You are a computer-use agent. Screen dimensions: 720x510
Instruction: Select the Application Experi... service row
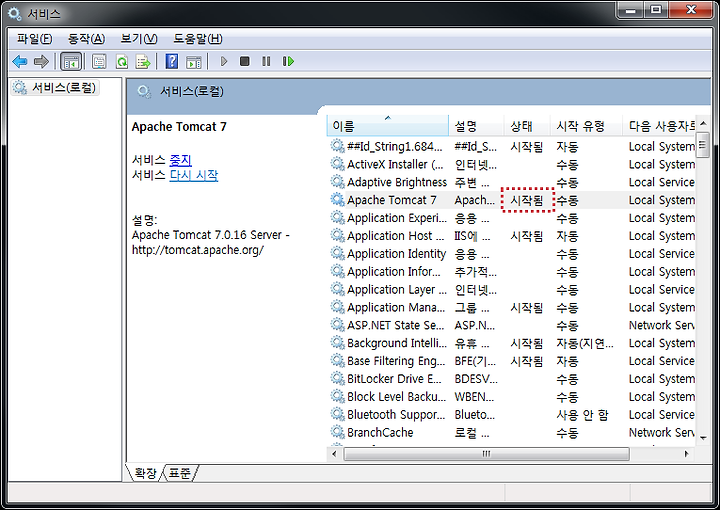pos(512,218)
